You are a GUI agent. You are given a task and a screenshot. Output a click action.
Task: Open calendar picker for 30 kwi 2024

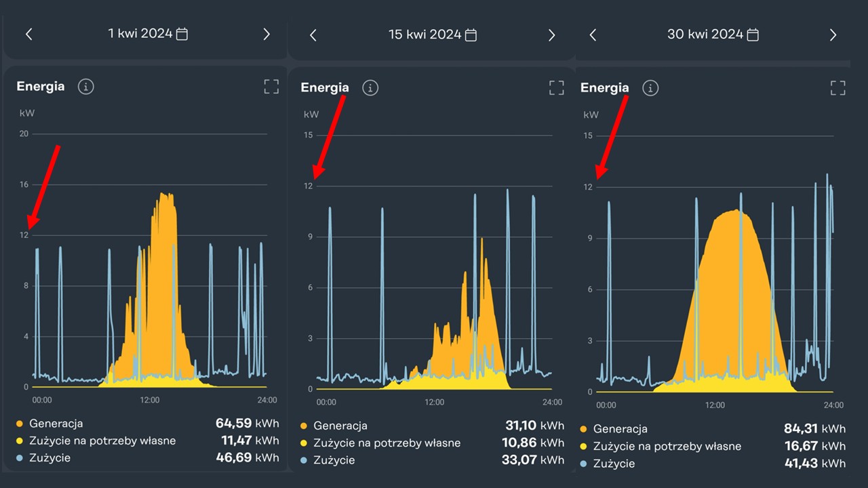pos(752,35)
